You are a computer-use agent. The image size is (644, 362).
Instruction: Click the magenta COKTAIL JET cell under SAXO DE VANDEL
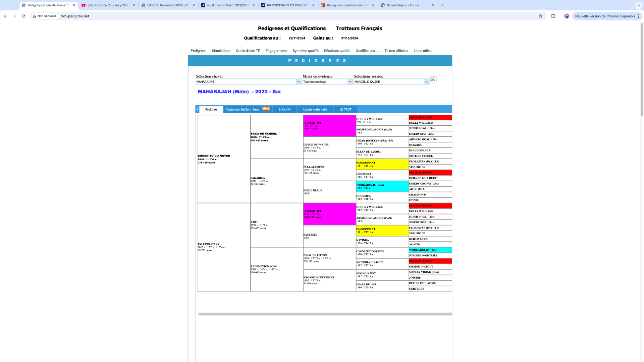[x=329, y=126]
